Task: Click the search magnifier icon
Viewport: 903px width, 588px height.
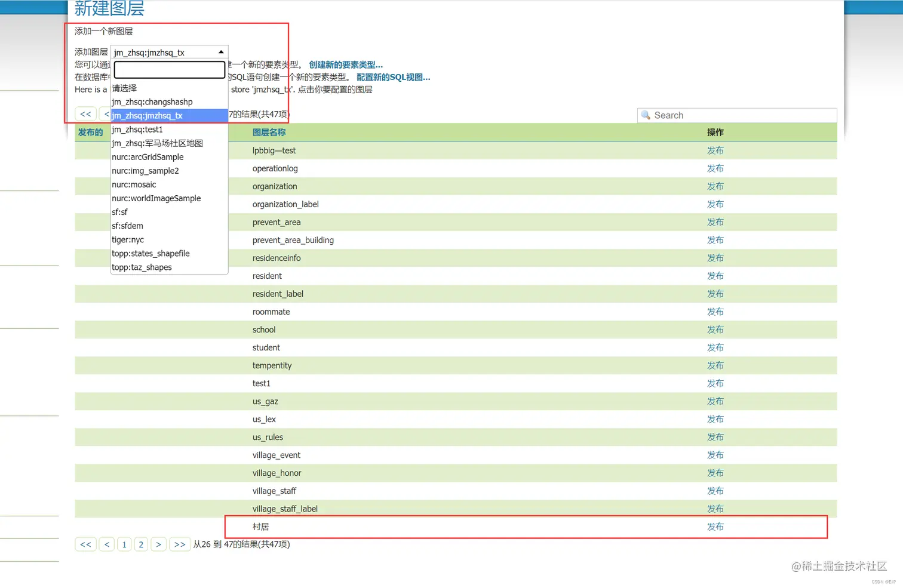Action: point(646,115)
